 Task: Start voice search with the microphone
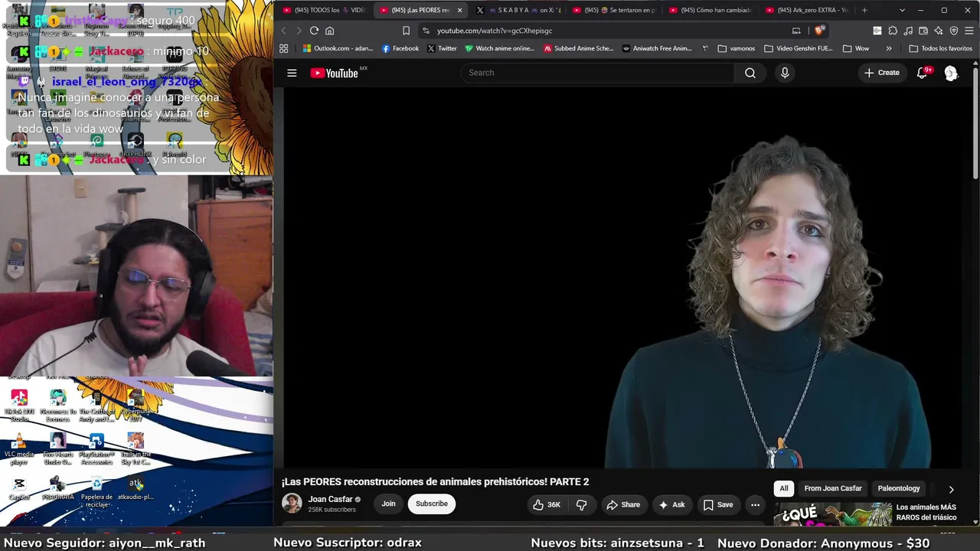click(x=785, y=73)
